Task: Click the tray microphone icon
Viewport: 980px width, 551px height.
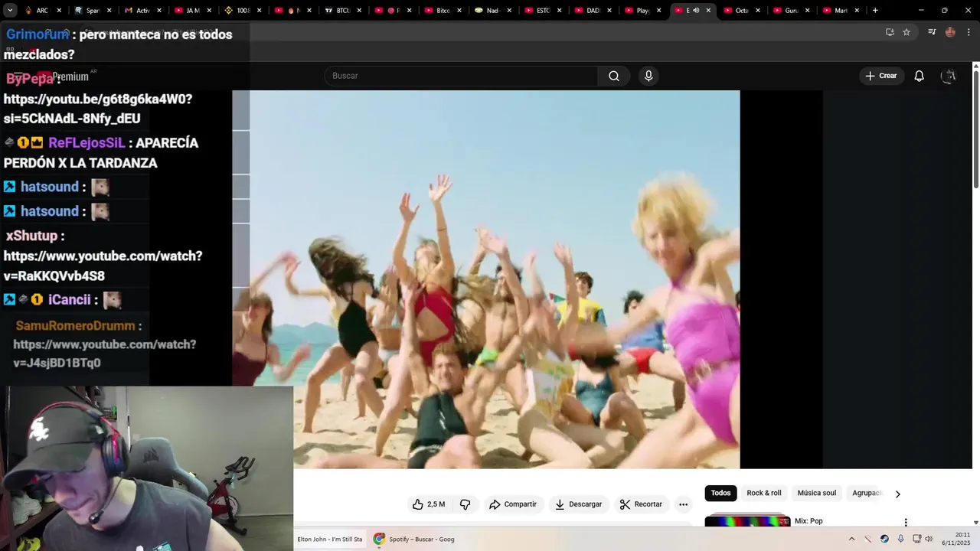Action: (901, 539)
